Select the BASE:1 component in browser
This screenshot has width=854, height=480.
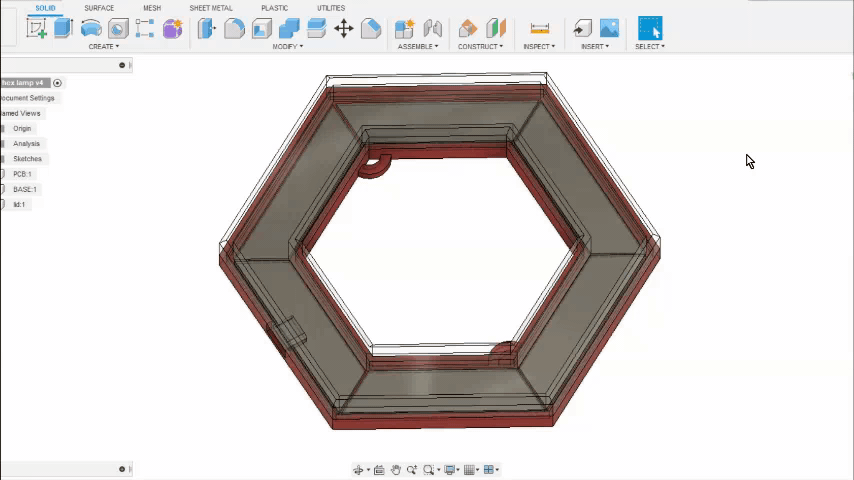click(x=25, y=190)
